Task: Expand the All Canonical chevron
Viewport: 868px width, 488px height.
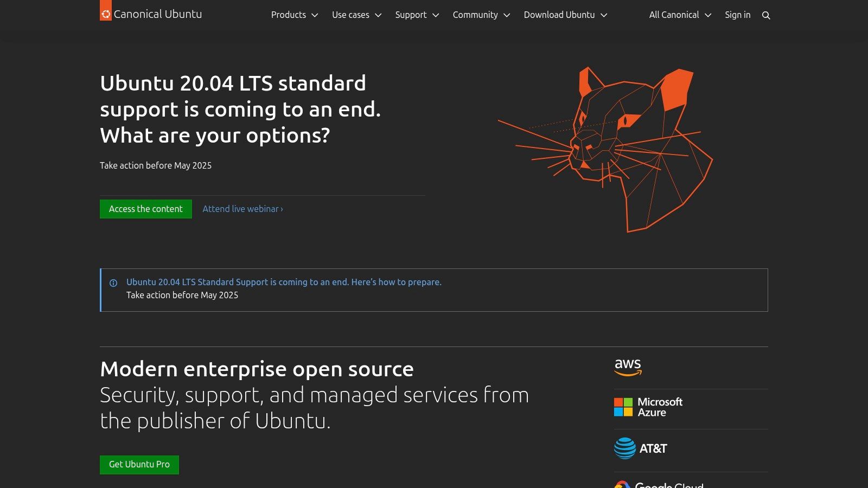Action: (x=708, y=15)
